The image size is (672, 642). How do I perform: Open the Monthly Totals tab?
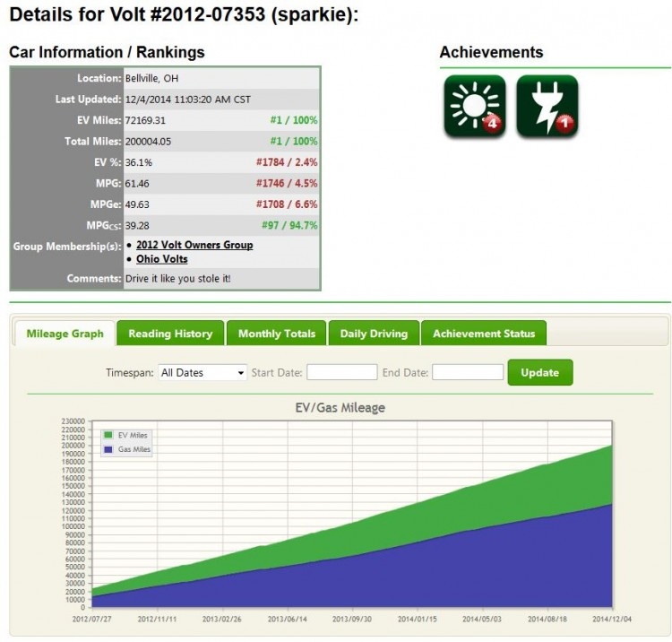pyautogui.click(x=277, y=334)
